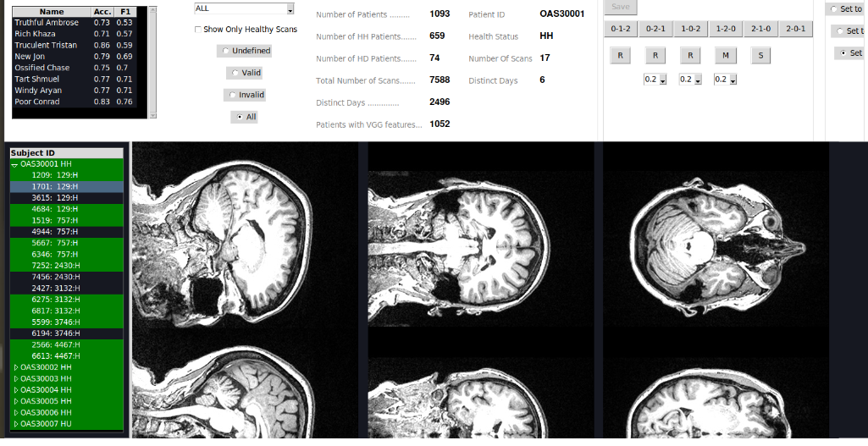Sort by the Acc. column header
Viewport: 868px width, 446px height.
point(102,12)
